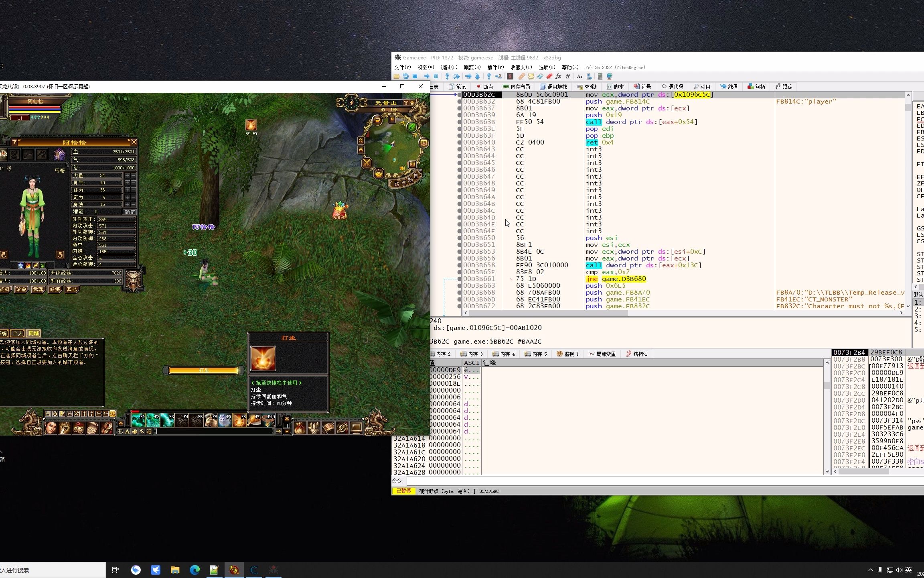
Task: Click the F9 food item slot
Action: click(254, 420)
